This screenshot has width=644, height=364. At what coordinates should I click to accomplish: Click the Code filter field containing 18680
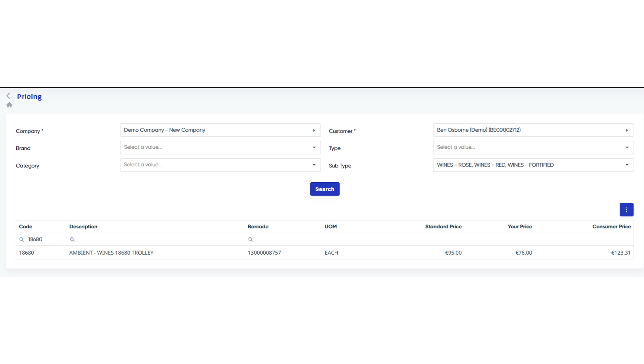(x=45, y=239)
